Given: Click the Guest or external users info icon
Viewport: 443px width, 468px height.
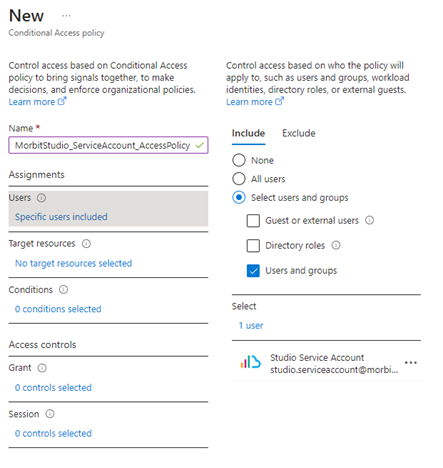Looking at the screenshot, I should coord(369,220).
